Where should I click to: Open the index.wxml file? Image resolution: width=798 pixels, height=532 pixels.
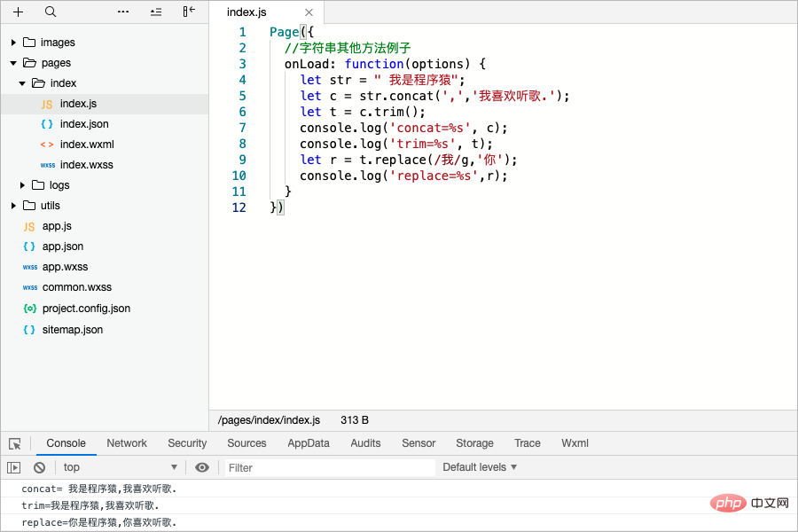tap(87, 145)
